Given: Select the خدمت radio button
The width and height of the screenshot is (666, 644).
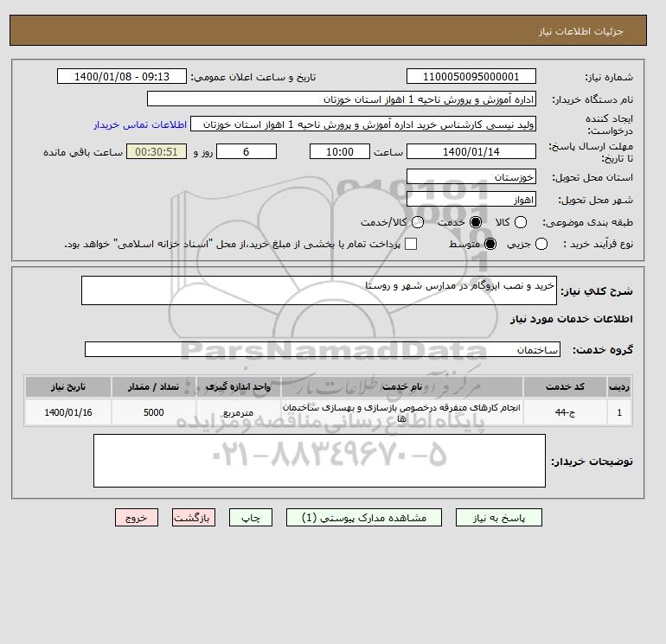Looking at the screenshot, I should pyautogui.click(x=476, y=222).
